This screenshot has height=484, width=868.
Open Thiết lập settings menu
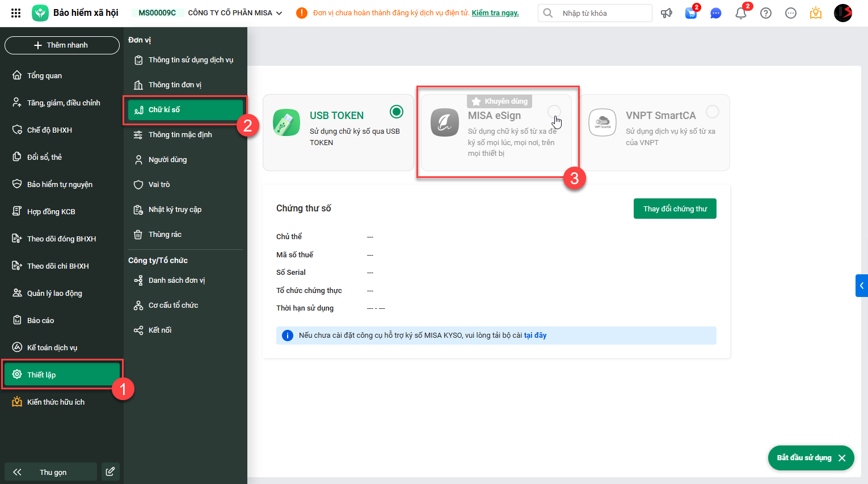[x=62, y=375]
